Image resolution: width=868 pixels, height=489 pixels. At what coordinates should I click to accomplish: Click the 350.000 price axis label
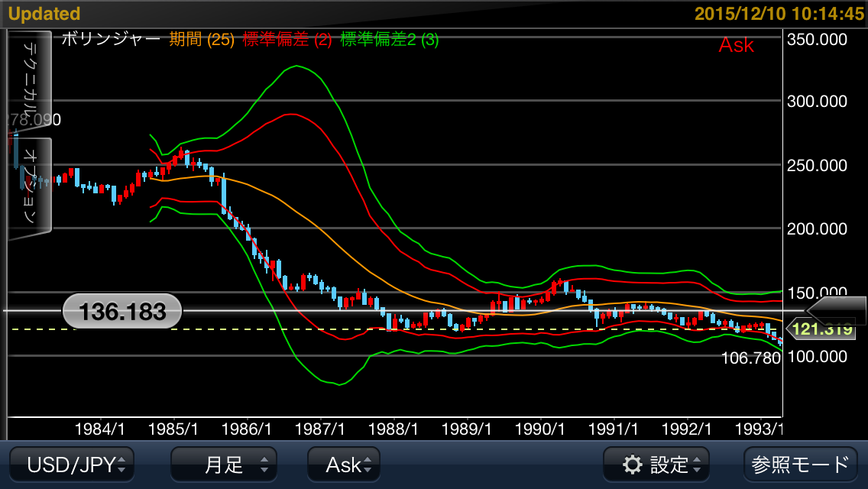click(x=817, y=39)
